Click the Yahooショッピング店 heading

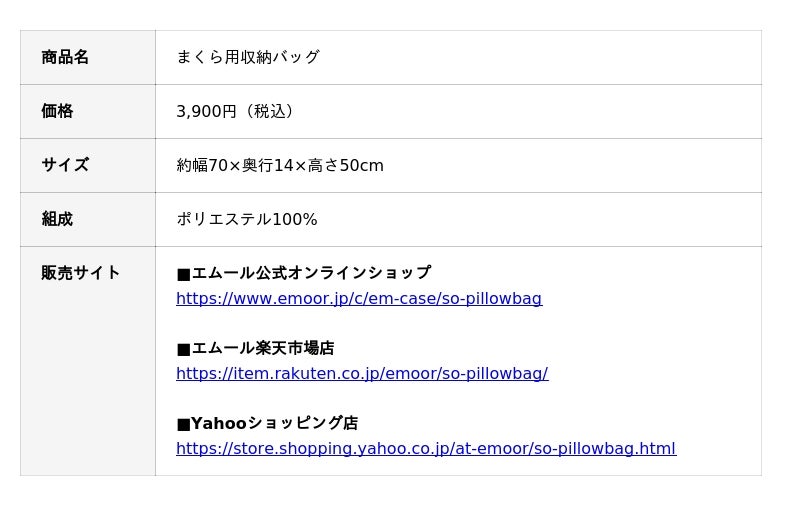274,423
